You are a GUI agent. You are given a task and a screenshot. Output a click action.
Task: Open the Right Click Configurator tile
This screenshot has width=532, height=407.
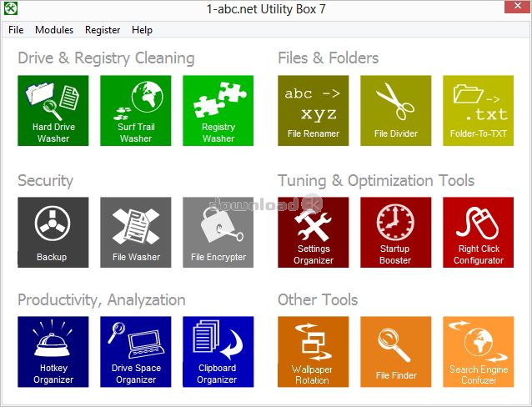click(x=479, y=233)
